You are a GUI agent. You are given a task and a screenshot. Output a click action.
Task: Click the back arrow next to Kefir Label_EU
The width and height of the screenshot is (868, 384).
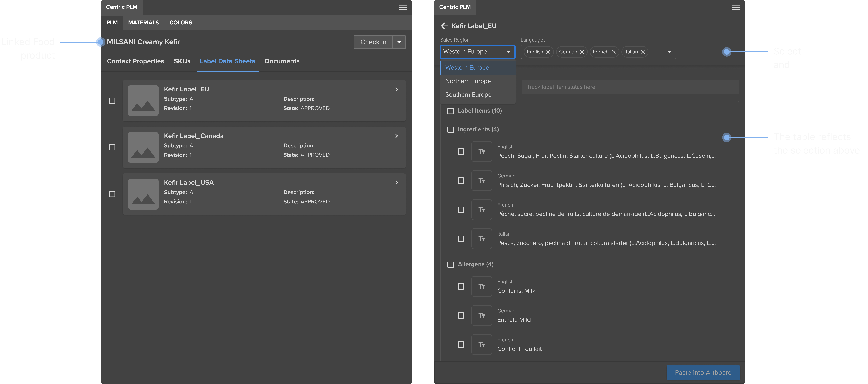444,26
